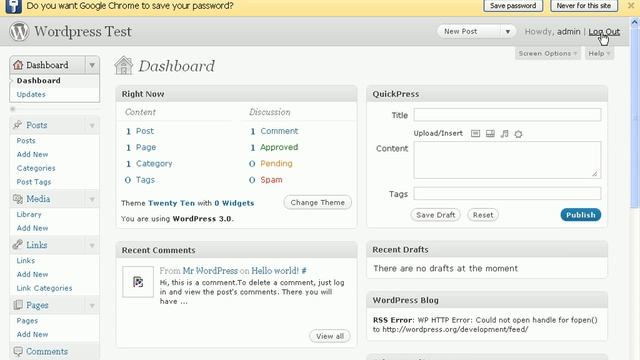
Task: Click into the QuickPress Tags field
Action: point(507,193)
